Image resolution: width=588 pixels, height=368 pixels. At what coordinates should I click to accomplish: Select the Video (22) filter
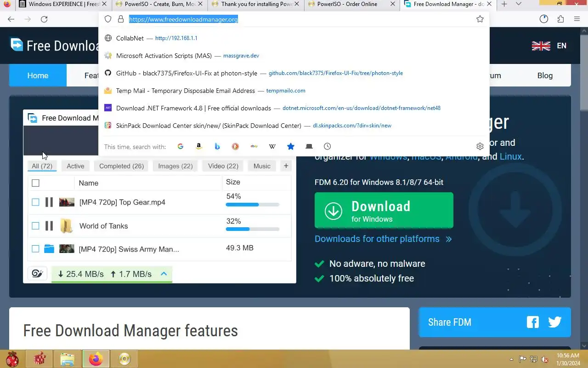(x=223, y=166)
